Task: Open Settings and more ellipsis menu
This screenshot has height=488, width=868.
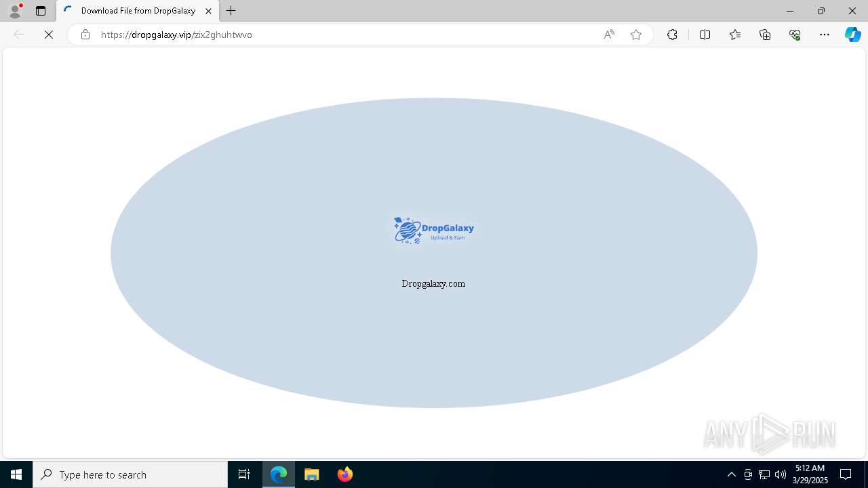Action: (x=825, y=35)
